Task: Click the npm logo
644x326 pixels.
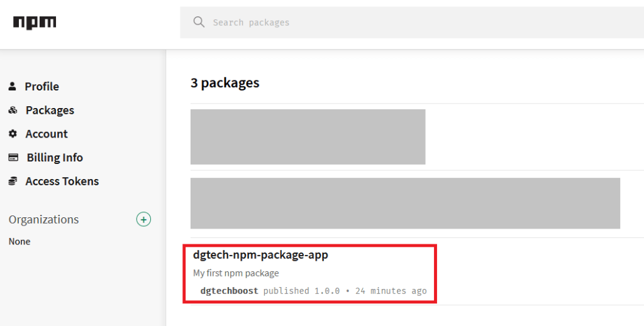Action: tap(35, 23)
